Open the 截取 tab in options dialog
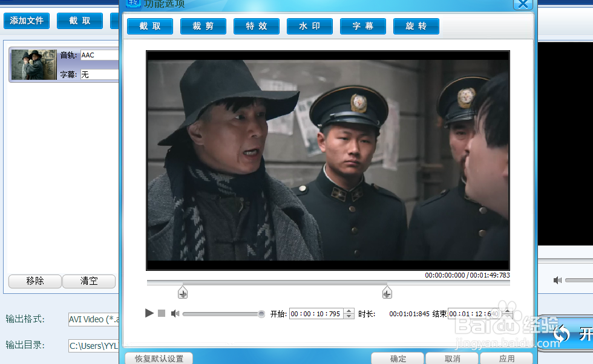The image size is (593, 364). [x=150, y=26]
